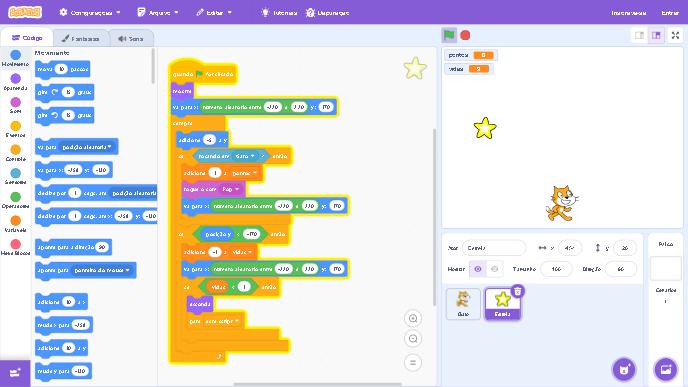Open Gato dropdown in tocando em block
Screen dimensions: 688x387
245,156
